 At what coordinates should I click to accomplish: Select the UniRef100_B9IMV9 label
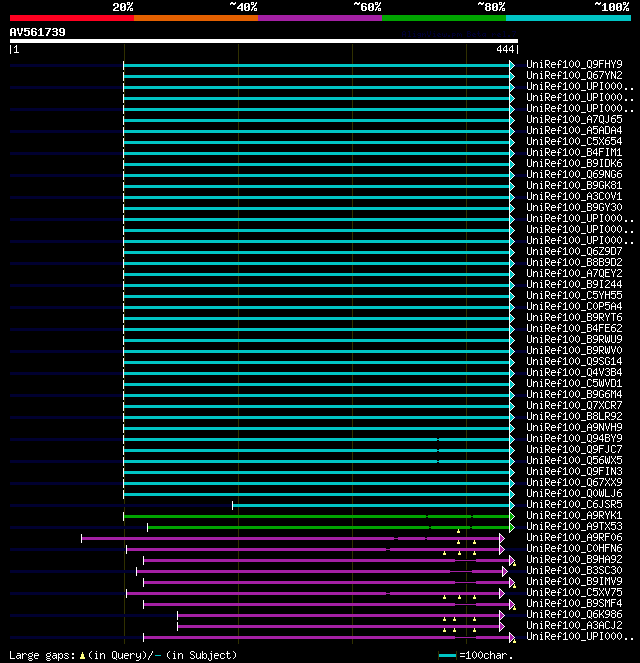[574, 581]
